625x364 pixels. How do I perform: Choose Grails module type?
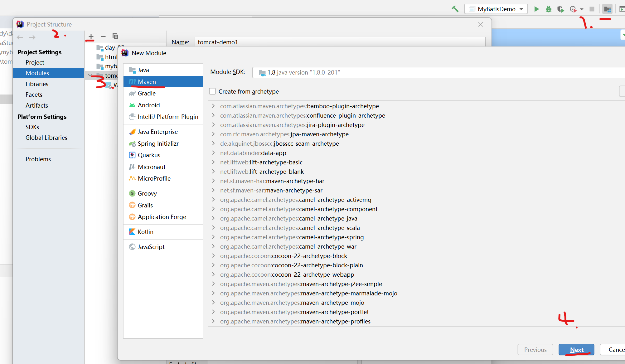pyautogui.click(x=163, y=205)
